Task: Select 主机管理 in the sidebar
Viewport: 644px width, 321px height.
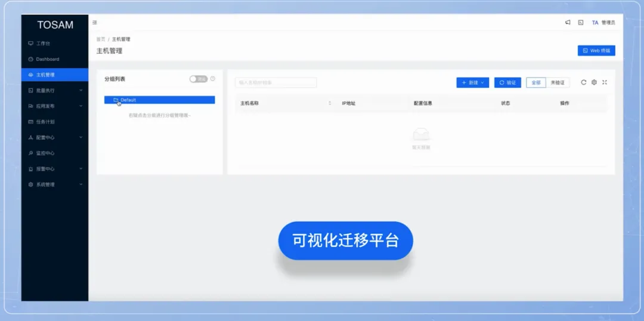Action: tap(55, 75)
